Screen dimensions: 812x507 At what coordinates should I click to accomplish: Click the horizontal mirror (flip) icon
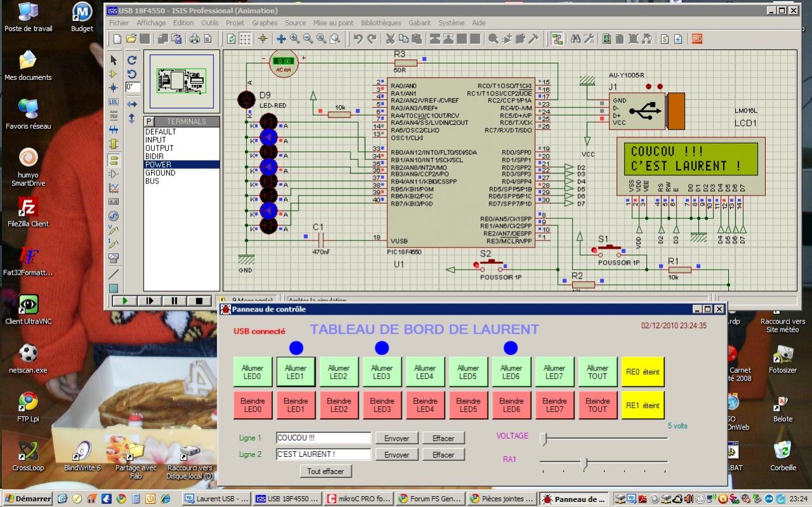(132, 104)
